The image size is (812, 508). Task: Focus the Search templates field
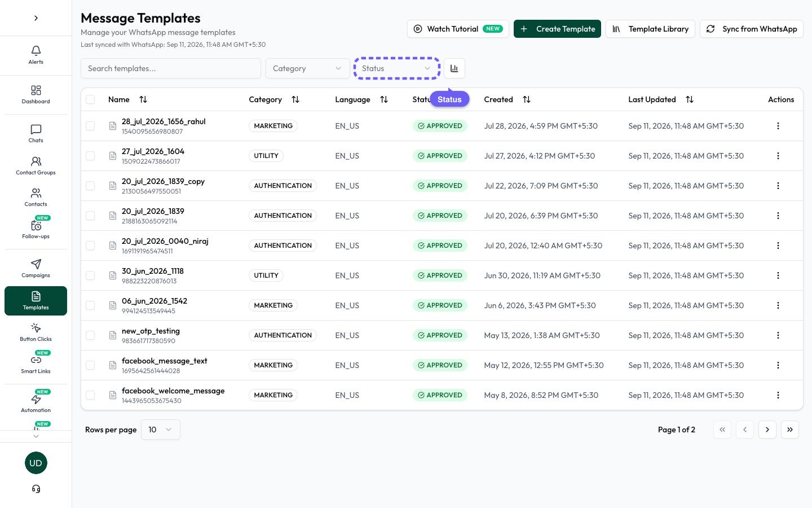coord(171,68)
